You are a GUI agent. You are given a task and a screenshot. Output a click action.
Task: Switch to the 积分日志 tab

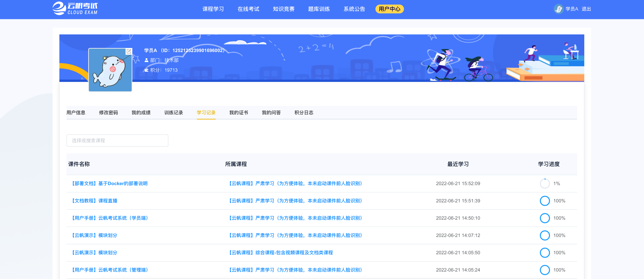(304, 113)
